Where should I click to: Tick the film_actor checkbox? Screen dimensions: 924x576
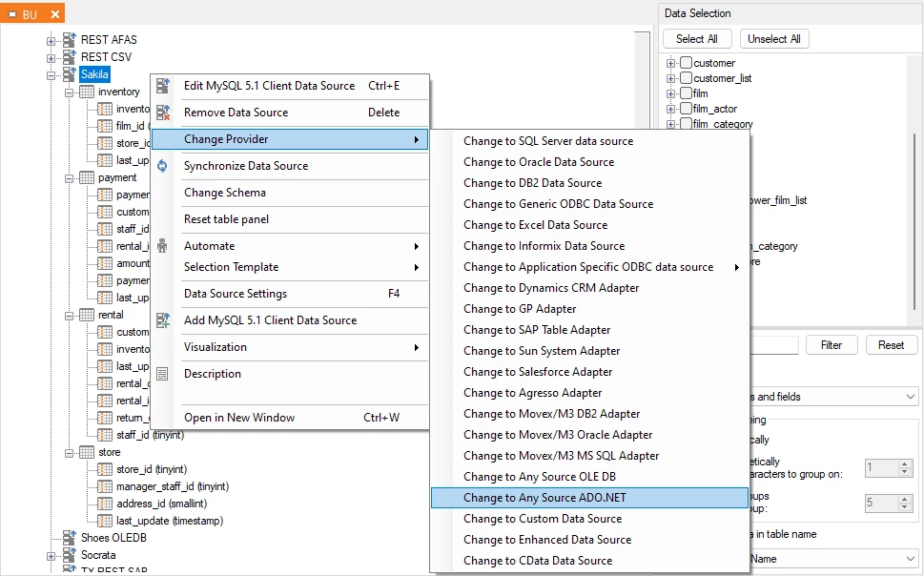686,109
